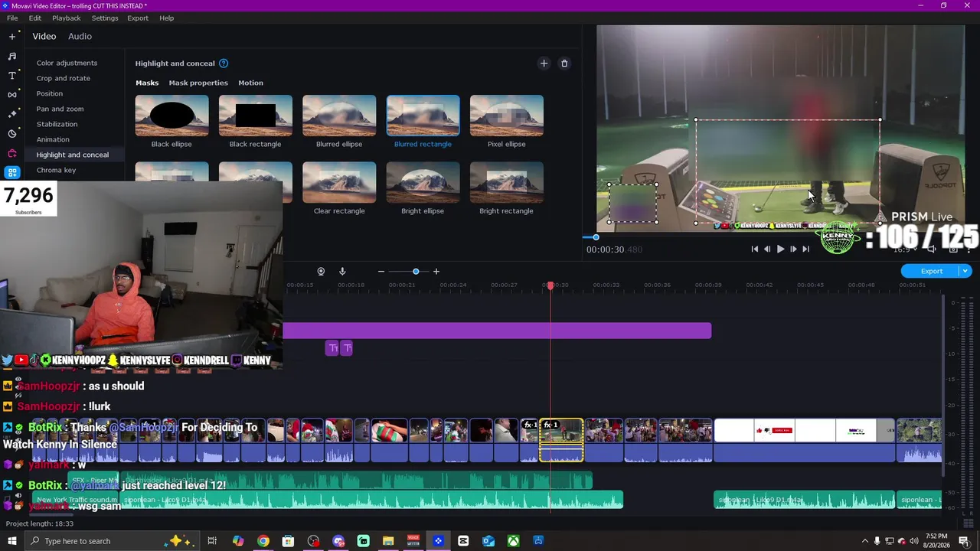
Task: Select the purple title clip on the timeline
Action: [497, 331]
